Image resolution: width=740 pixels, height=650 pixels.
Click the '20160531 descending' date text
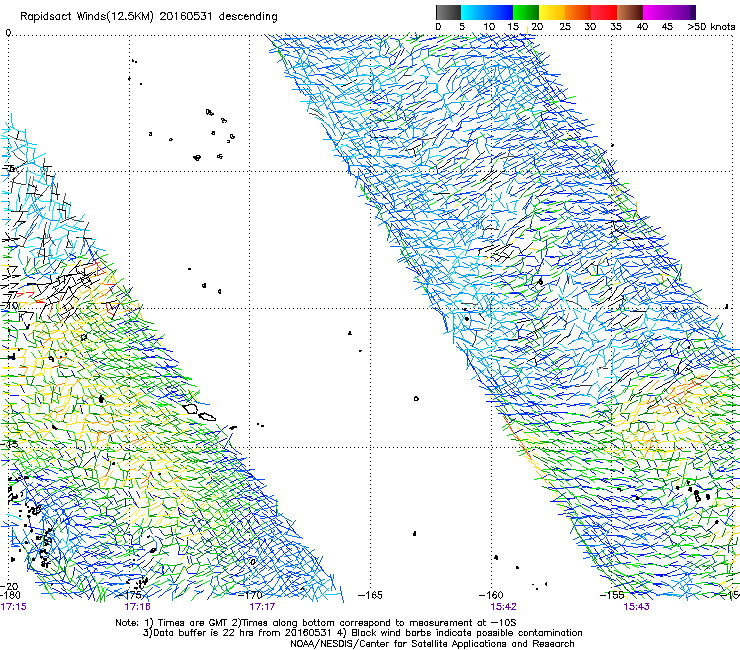tap(219, 17)
